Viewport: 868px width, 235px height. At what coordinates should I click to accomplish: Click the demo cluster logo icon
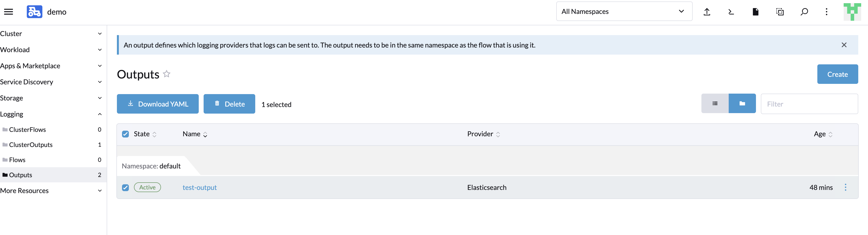pos(34,11)
